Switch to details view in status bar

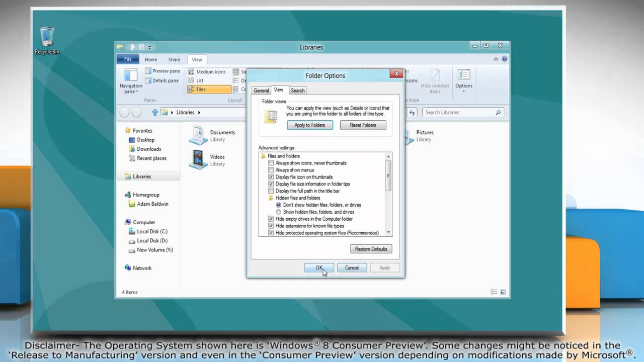494,292
